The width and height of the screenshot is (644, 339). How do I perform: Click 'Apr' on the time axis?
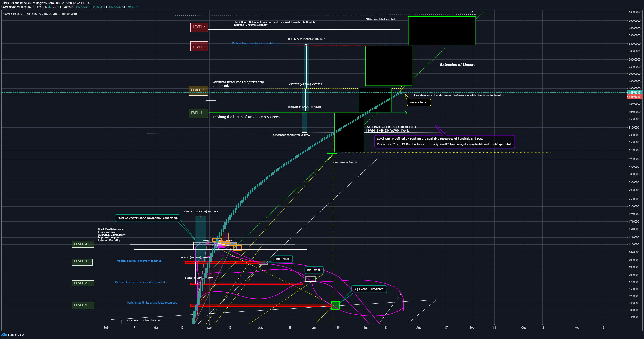click(209, 328)
